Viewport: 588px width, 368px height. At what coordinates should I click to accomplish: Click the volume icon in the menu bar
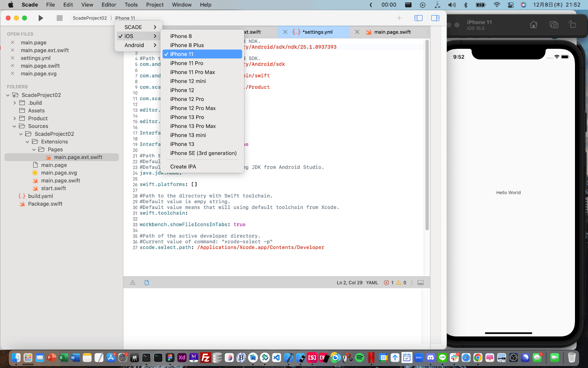452,5
